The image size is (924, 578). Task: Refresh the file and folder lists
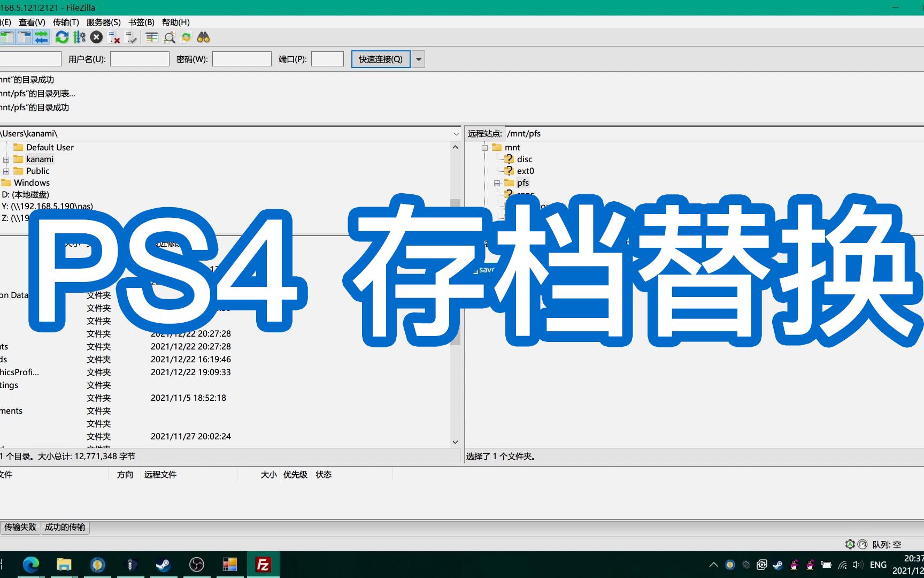tap(62, 37)
